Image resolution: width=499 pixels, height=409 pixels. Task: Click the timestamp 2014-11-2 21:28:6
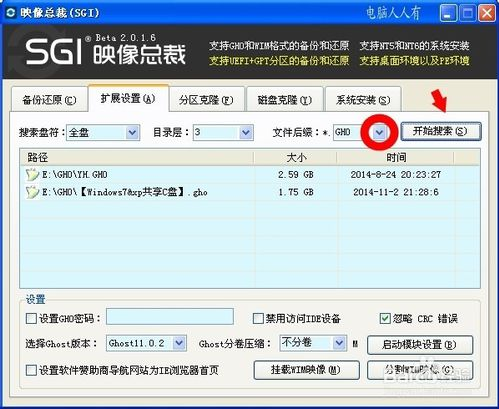[x=396, y=192]
